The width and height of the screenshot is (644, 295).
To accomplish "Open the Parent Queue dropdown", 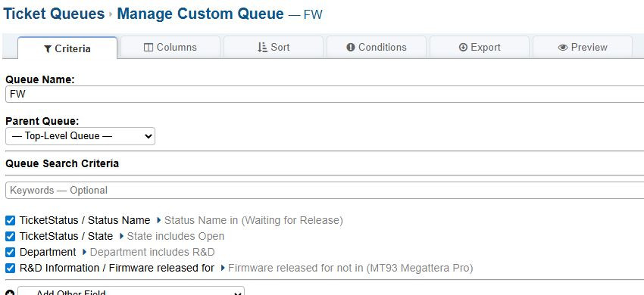I will [x=80, y=136].
